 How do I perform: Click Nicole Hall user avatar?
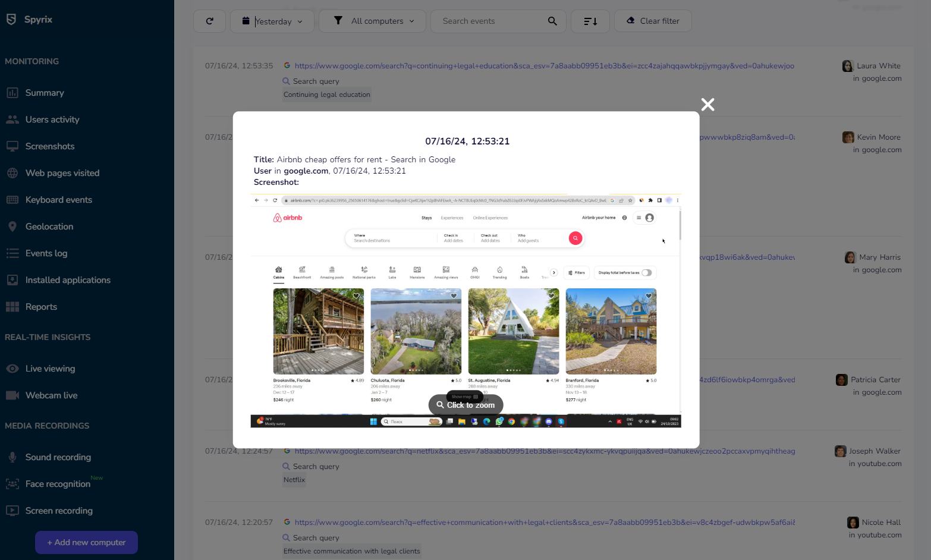click(853, 523)
